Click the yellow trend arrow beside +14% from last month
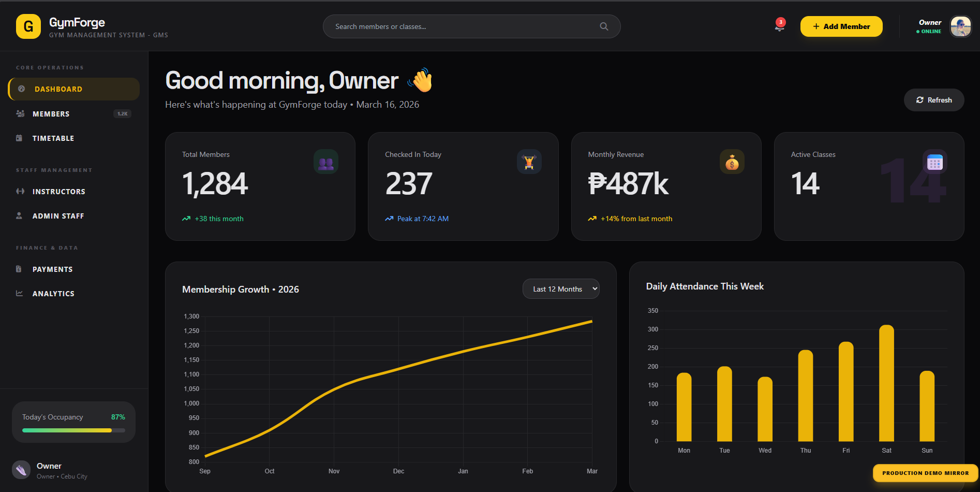 592,219
